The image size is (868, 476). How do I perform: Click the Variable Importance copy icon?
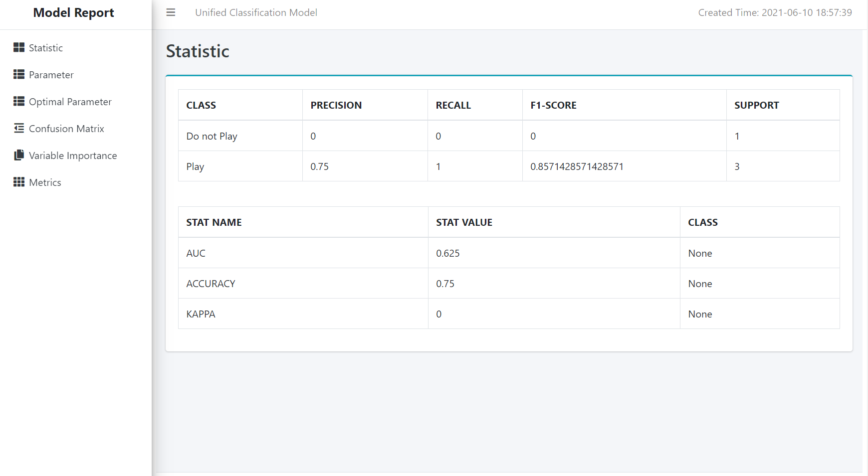click(19, 155)
